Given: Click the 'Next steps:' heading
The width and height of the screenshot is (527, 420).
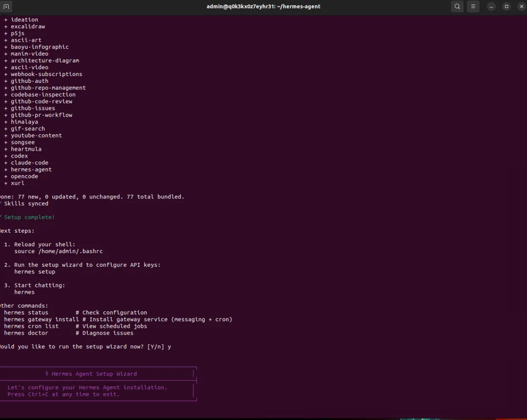Looking at the screenshot, I should click(17, 231).
